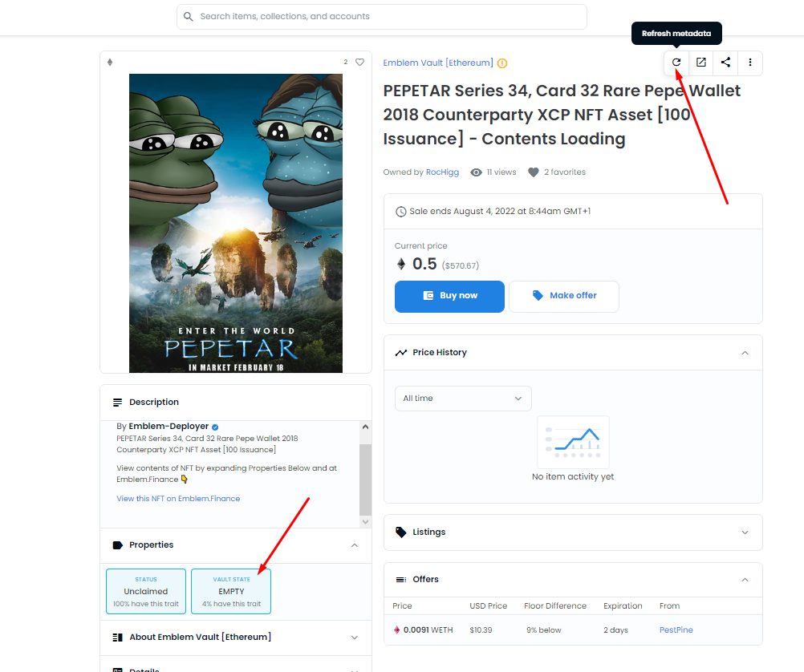The image size is (804, 672).
Task: Expand About Emblem Vault [Ethereum] section
Action: click(x=355, y=638)
